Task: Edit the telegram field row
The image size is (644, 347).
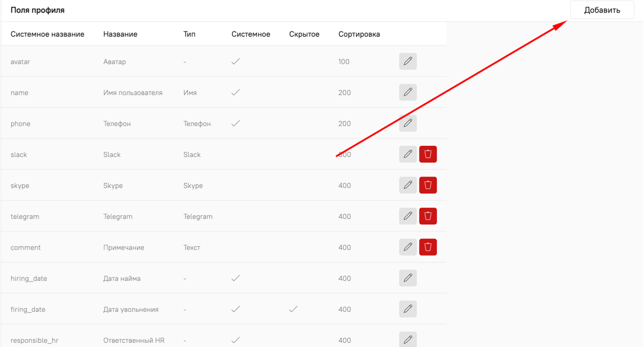Action: [407, 217]
